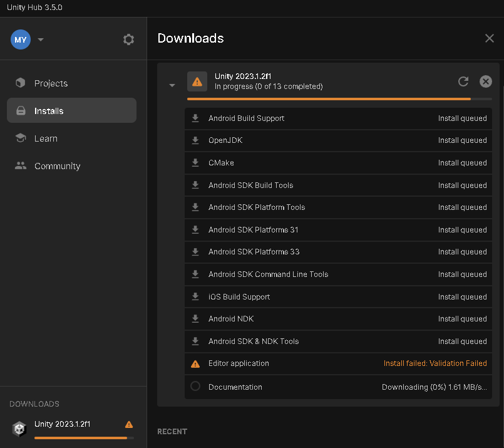Click the warning icon beside Unity 2023.1.2f1 header
This screenshot has height=448, width=504.
coord(197,81)
